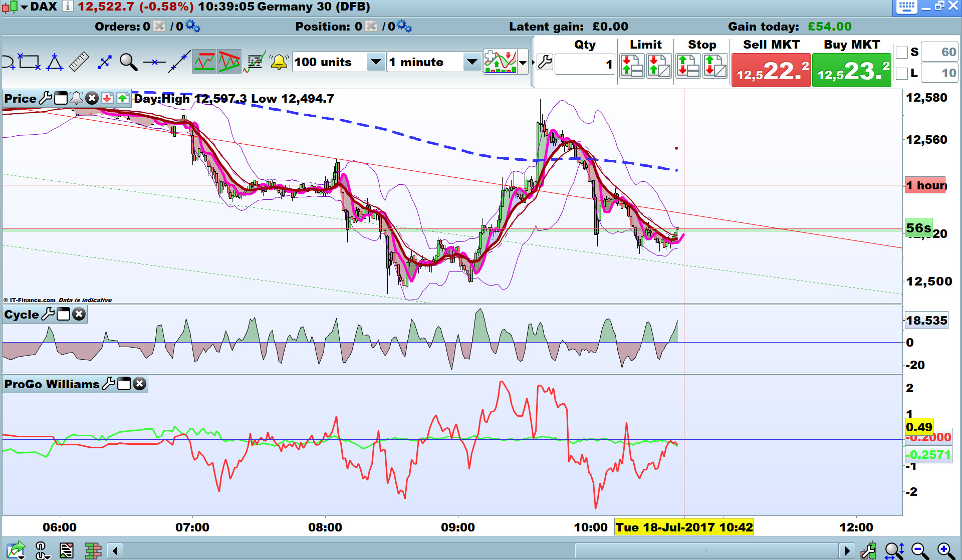Image resolution: width=962 pixels, height=560 pixels.
Task: Open the 1 minute timeframe dropdown
Action: [471, 62]
